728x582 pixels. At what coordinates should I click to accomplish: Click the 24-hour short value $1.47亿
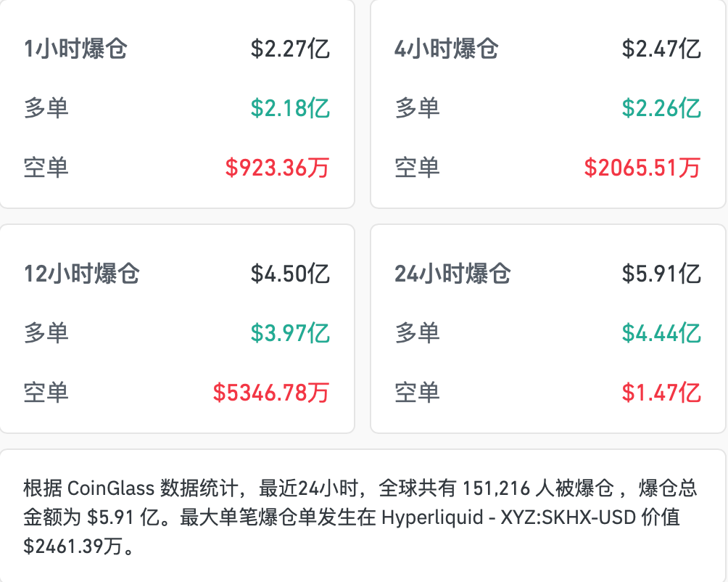(x=661, y=393)
